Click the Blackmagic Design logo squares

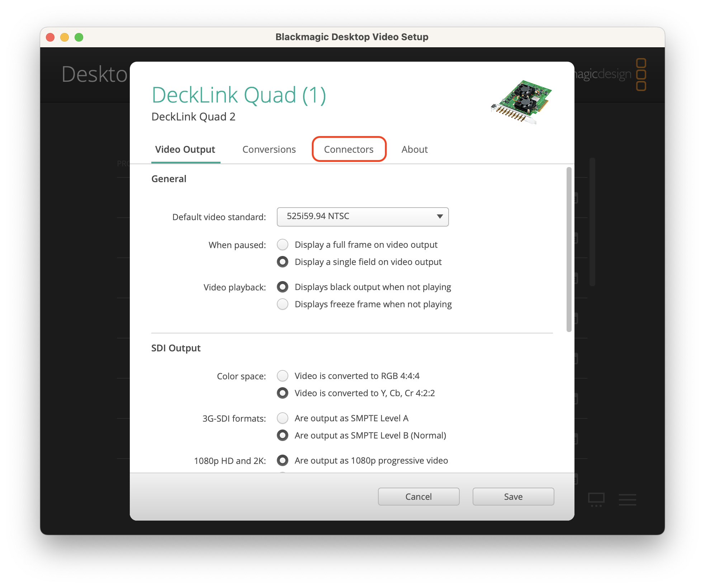point(641,75)
